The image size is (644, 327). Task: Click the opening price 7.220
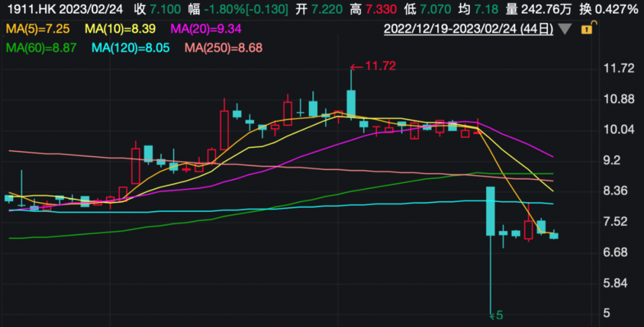327,9
